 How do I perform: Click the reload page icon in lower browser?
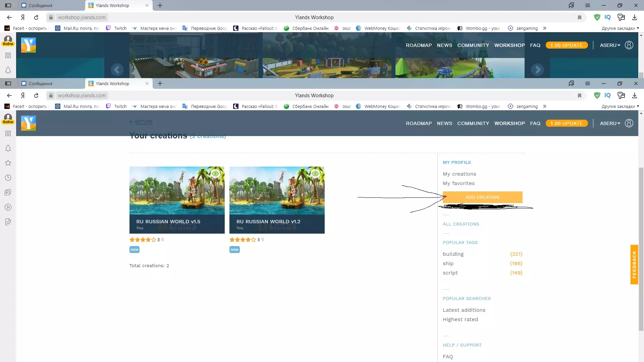tap(36, 96)
